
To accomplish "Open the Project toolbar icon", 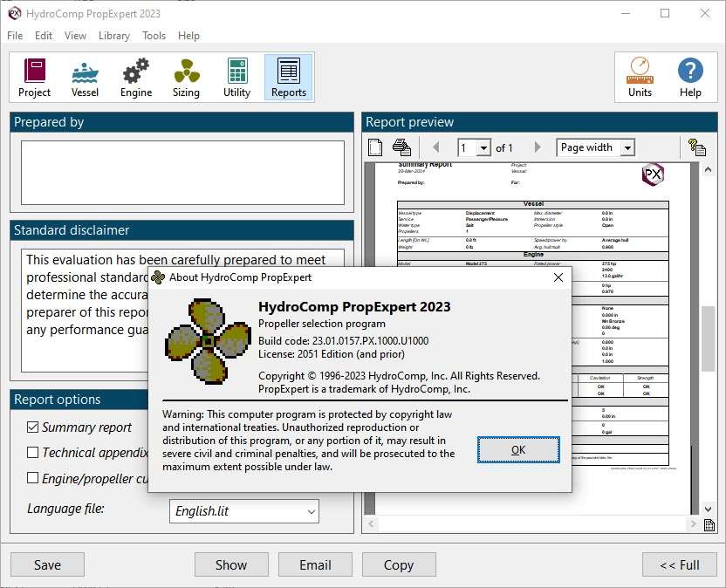I will [34, 77].
